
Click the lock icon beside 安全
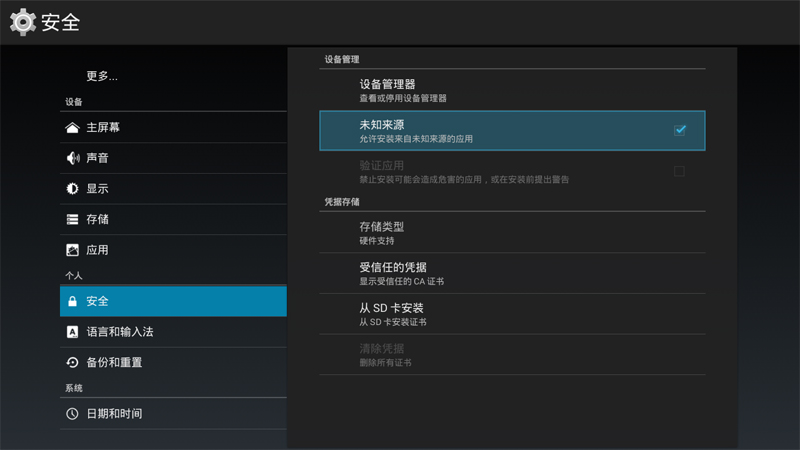[x=72, y=301]
